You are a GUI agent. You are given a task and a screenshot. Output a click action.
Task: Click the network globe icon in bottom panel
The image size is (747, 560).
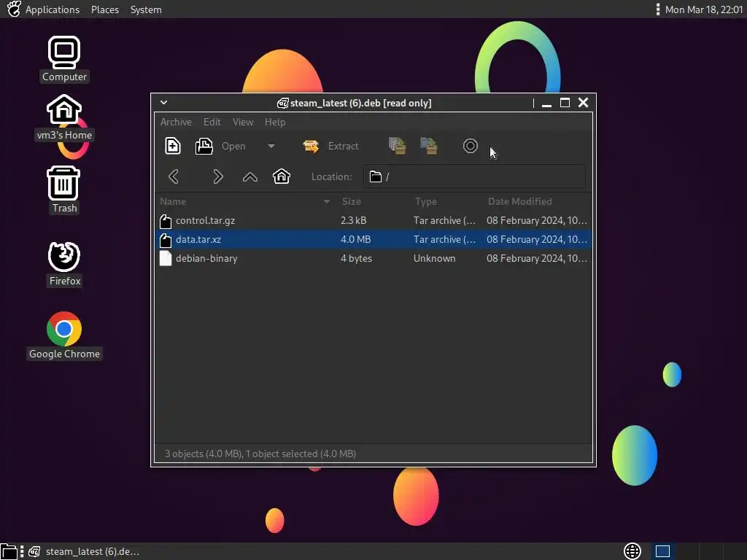(x=632, y=551)
